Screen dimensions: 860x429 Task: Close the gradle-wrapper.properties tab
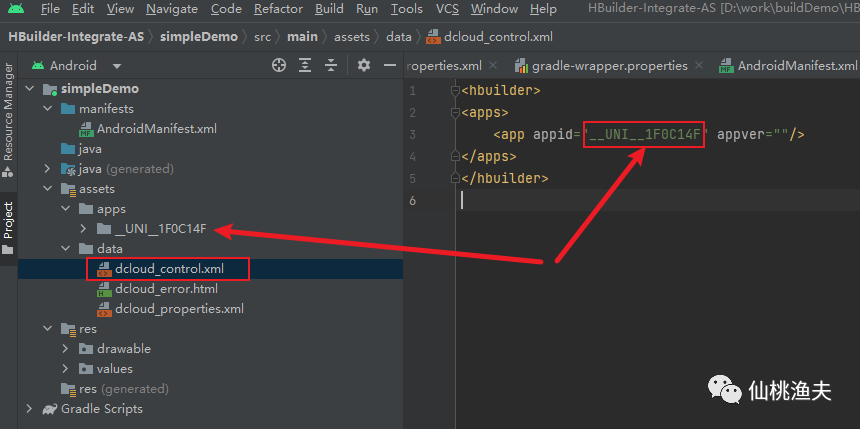coord(699,66)
